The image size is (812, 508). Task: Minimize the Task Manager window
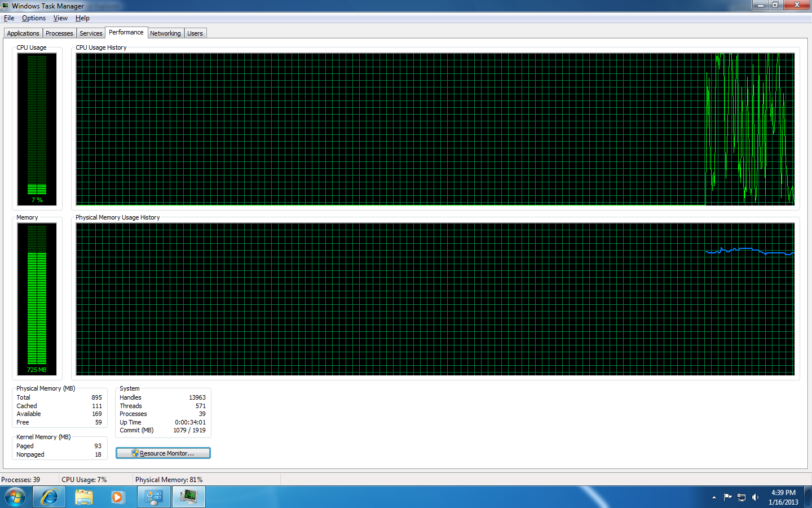coord(760,5)
